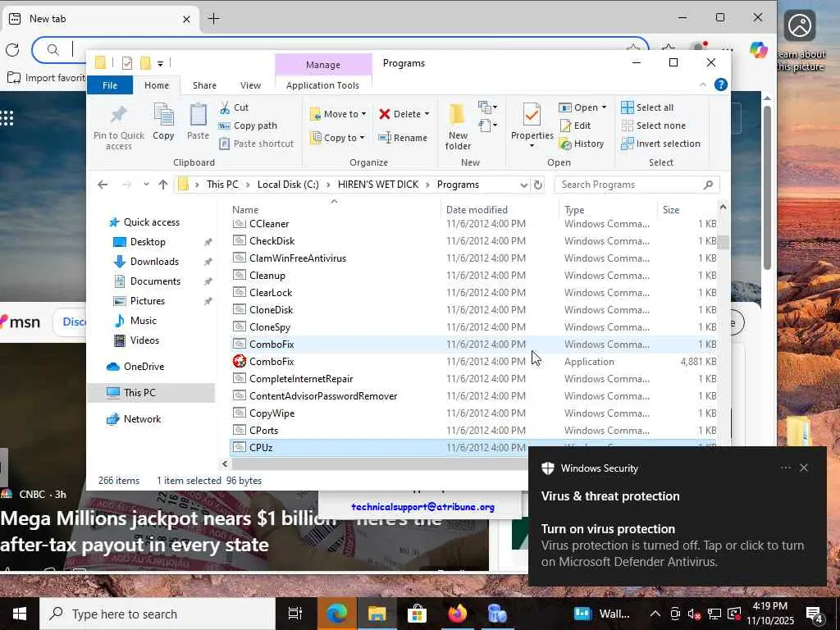Click quick access toolbar customize arrow
Screen dimensions: 840x630
click(160, 64)
